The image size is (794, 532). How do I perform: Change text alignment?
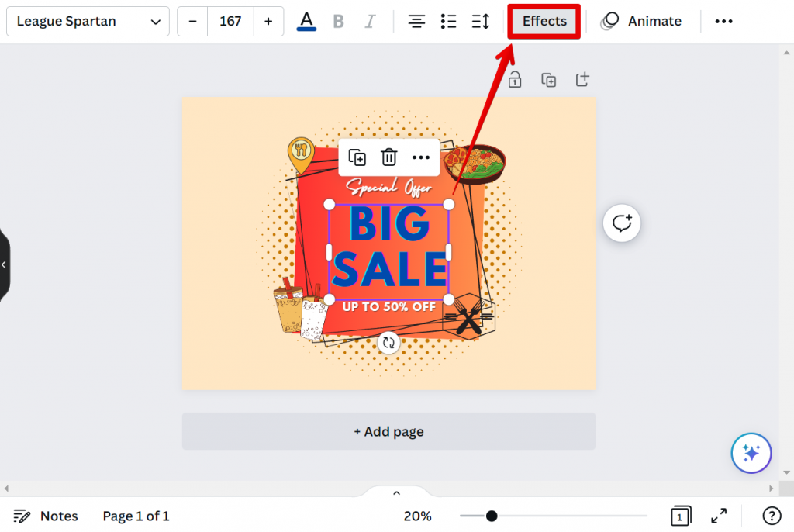(x=417, y=22)
